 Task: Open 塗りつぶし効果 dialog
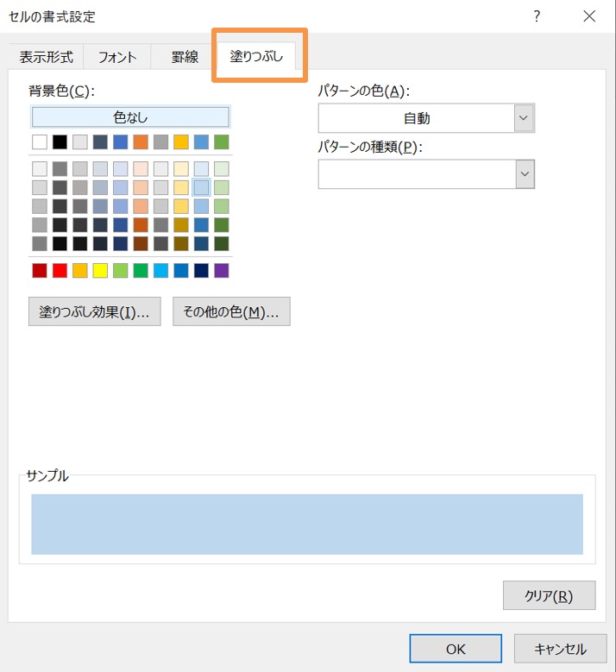tap(95, 311)
